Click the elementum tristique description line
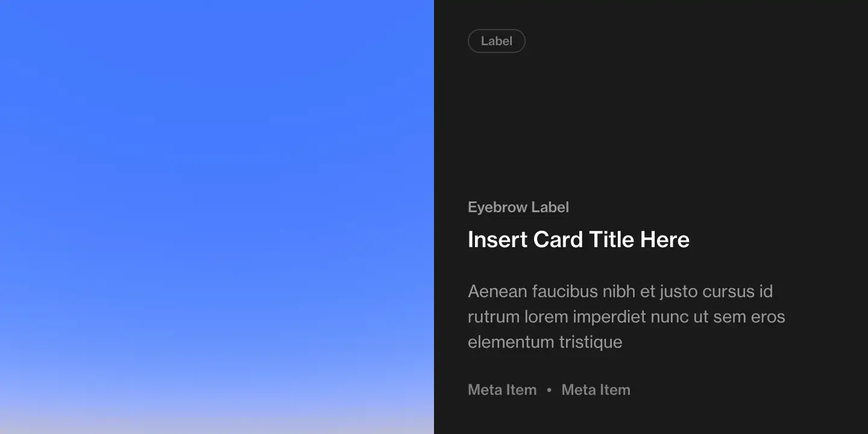The image size is (868, 434). (x=545, y=342)
